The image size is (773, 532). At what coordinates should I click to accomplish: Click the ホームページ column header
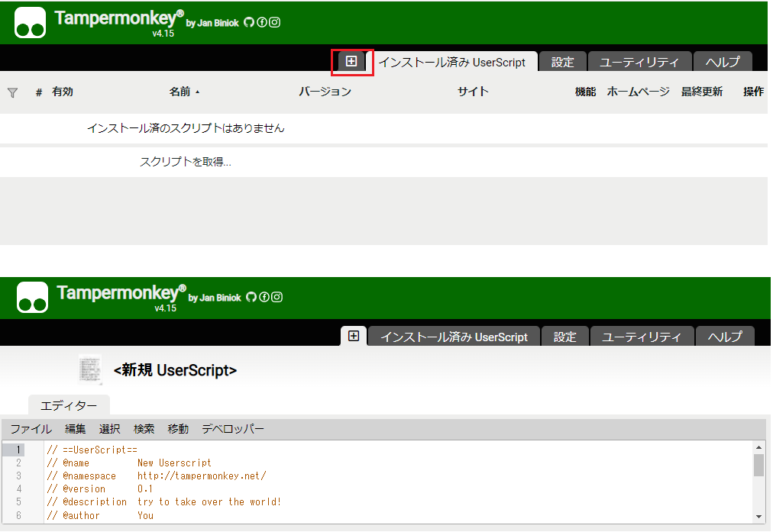tap(638, 92)
